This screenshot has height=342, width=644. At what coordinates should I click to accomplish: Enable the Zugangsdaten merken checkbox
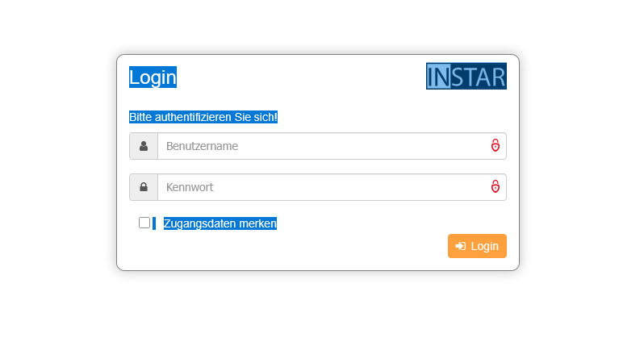(144, 223)
